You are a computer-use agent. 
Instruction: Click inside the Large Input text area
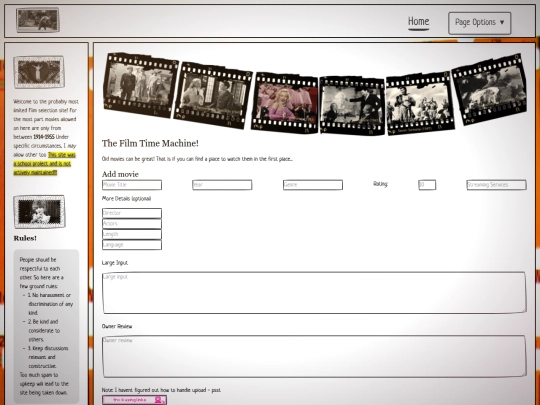(314, 293)
